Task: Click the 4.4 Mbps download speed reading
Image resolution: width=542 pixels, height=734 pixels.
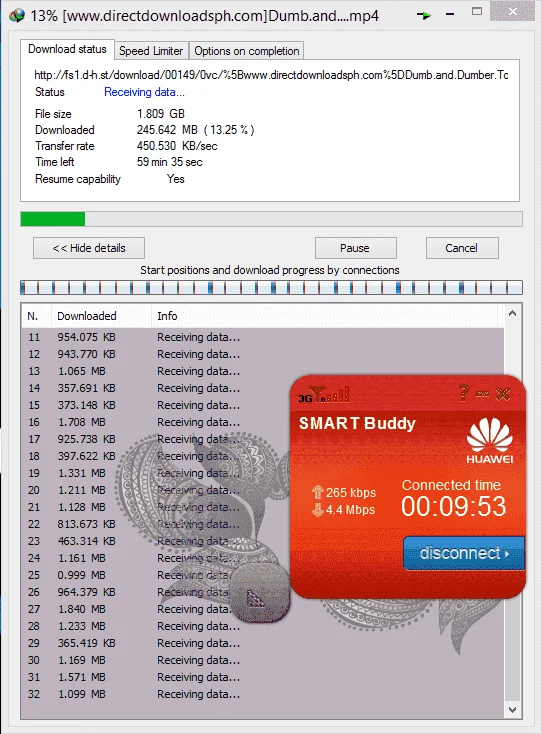Action: pos(351,509)
